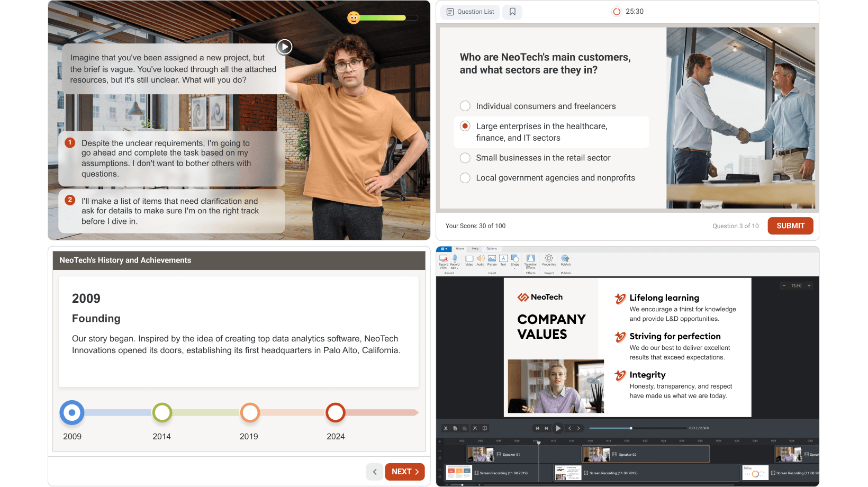Lock the Screen Recording track
Viewport: 868px width, 487px height.
coord(439,475)
